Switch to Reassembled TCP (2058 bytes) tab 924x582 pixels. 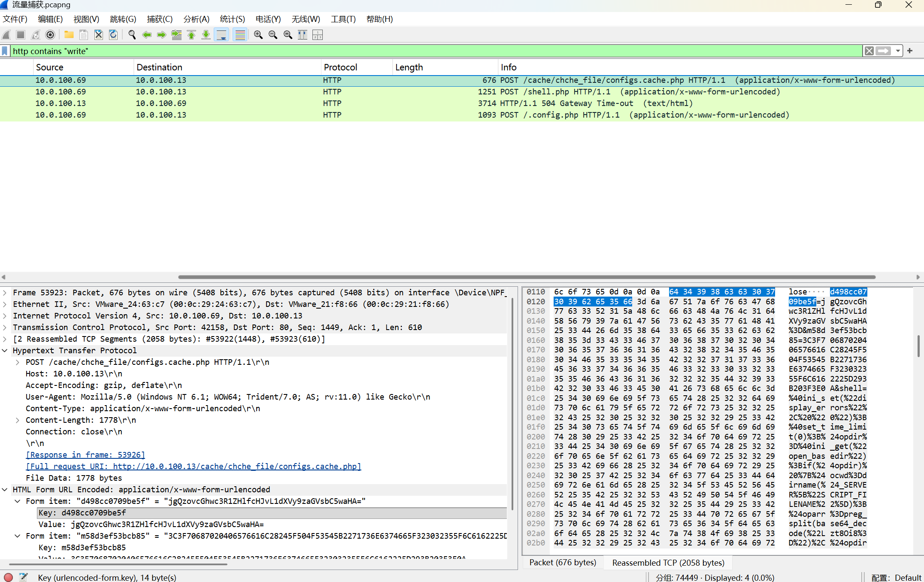(668, 563)
